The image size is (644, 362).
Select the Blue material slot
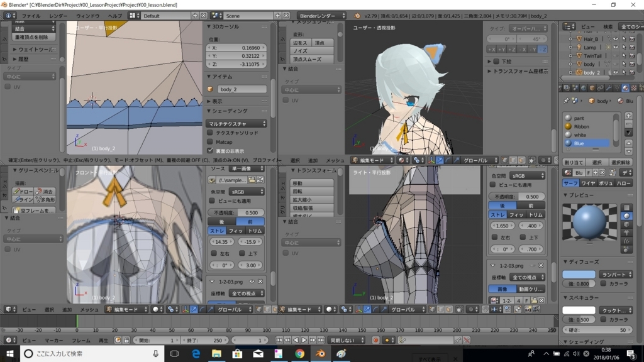586,143
